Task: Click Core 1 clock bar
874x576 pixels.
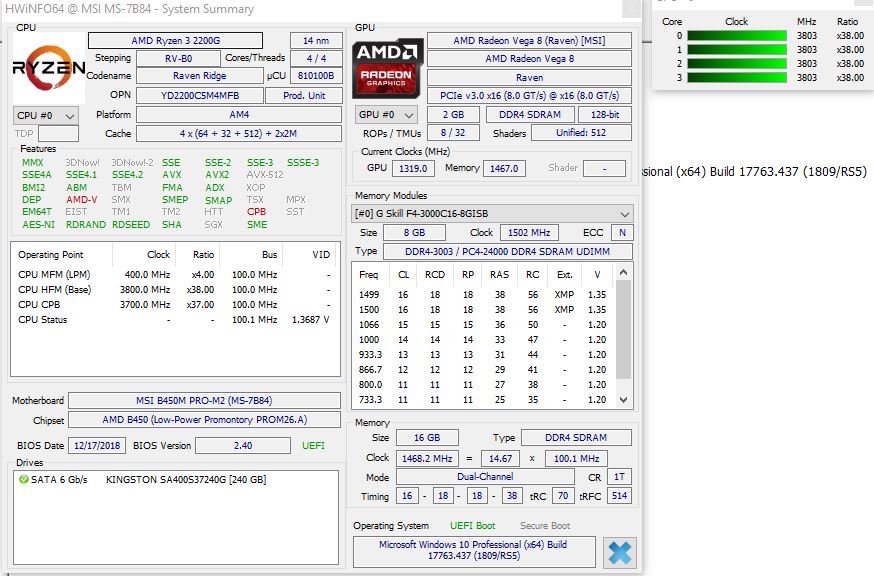Action: [736, 50]
